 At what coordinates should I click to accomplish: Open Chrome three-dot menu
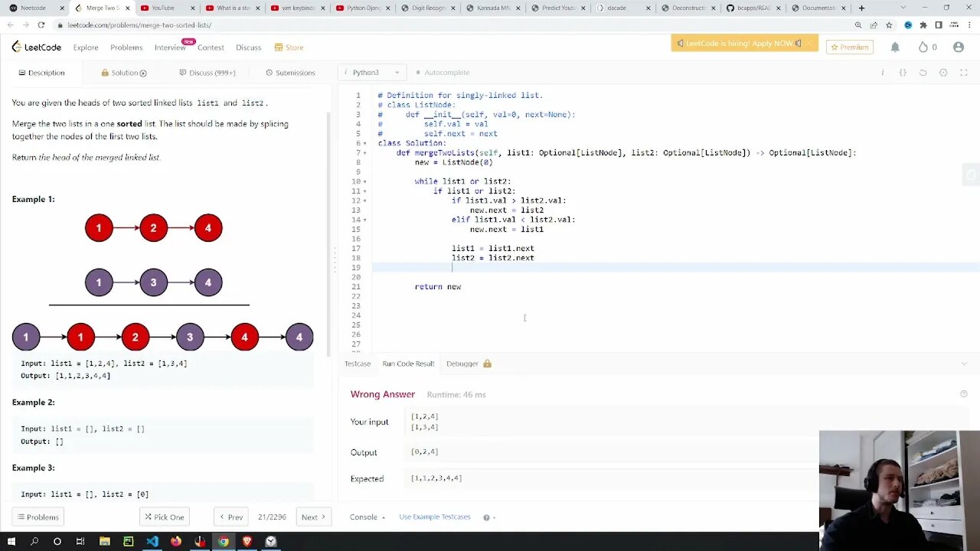click(969, 25)
